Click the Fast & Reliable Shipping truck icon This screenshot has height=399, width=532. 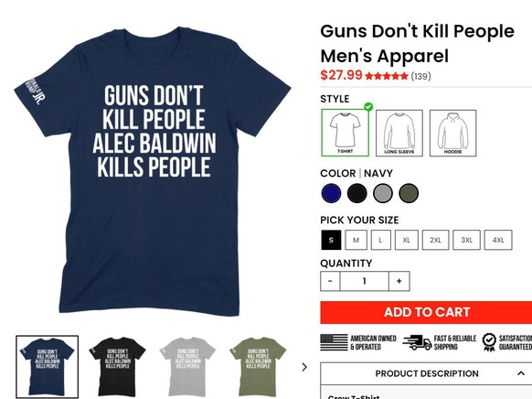pyautogui.click(x=417, y=342)
